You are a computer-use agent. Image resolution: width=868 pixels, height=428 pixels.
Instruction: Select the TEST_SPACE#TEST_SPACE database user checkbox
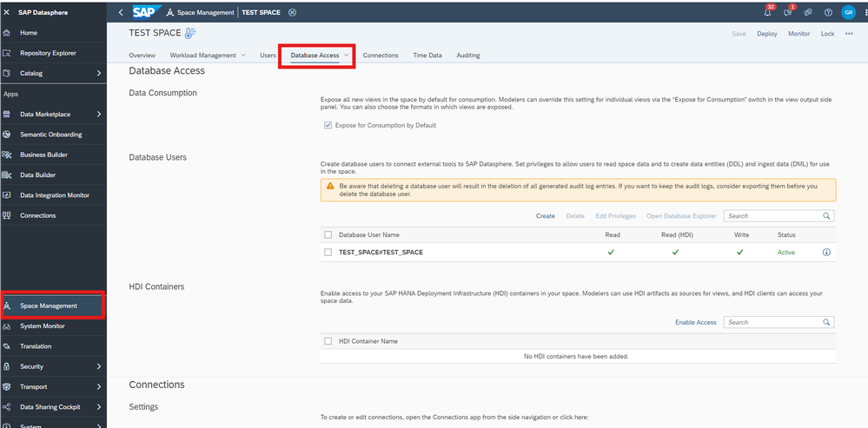tap(328, 253)
